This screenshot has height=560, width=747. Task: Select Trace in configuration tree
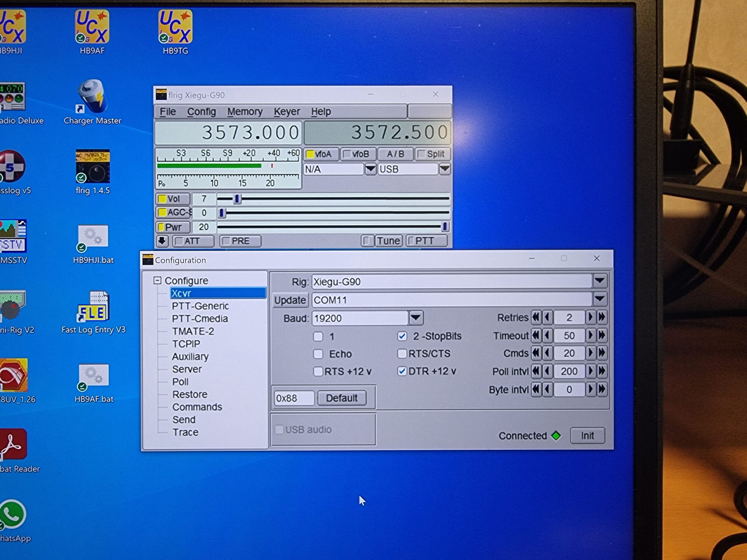tap(185, 433)
